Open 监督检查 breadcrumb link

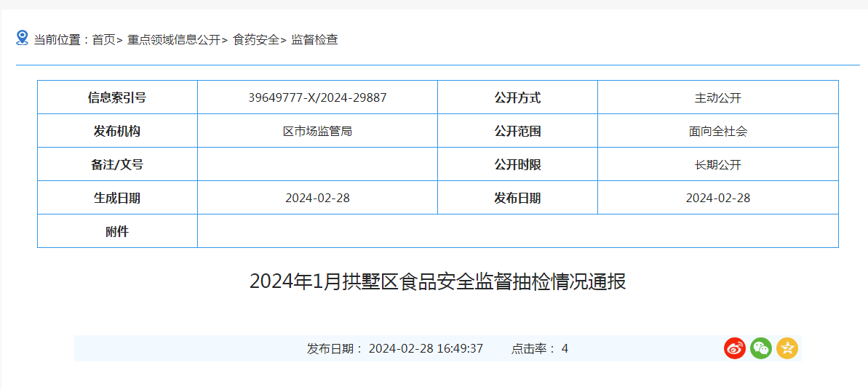[x=314, y=40]
